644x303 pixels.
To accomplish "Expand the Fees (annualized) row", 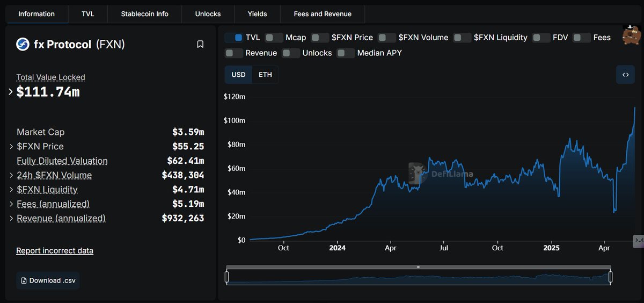I will 12,204.
